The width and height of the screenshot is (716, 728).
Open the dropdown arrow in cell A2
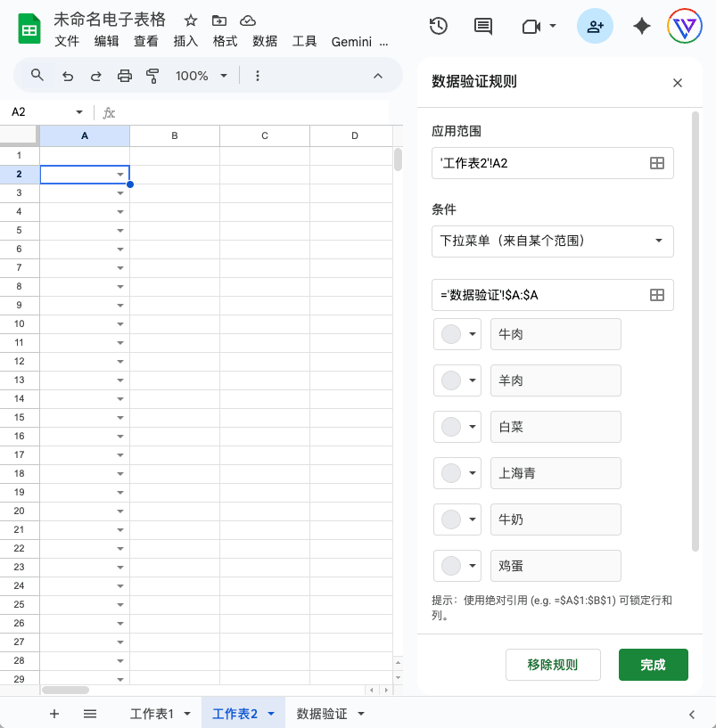tap(120, 175)
